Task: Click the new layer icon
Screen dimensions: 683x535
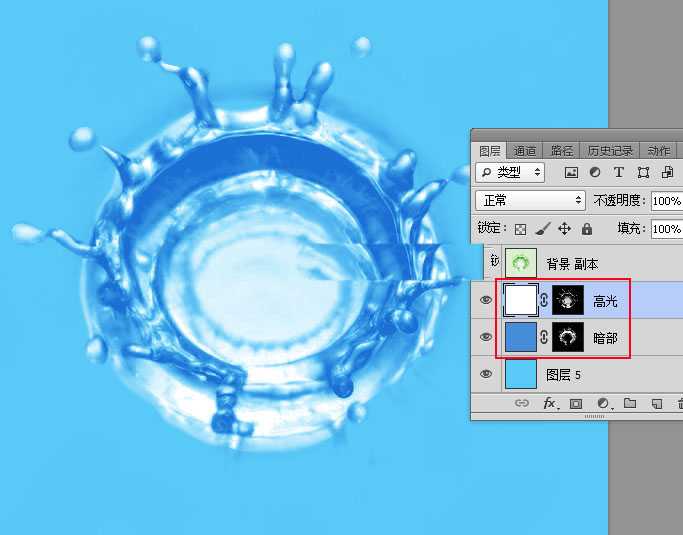Action: coord(657,404)
